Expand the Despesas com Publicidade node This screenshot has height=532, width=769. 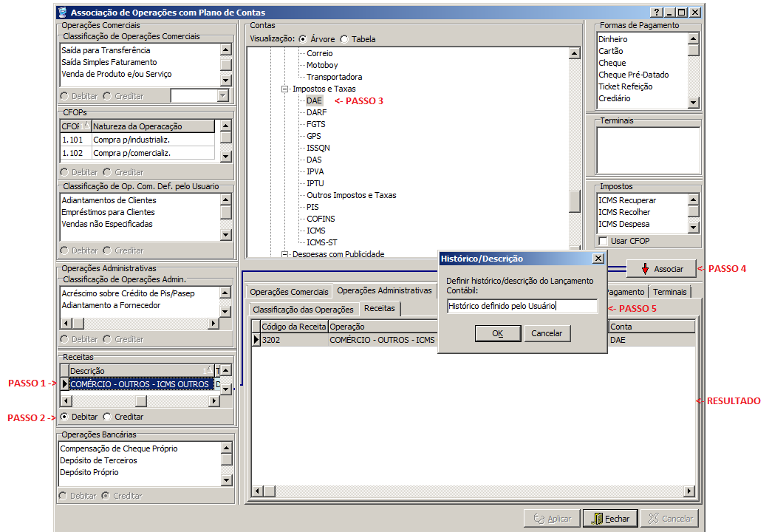284,254
